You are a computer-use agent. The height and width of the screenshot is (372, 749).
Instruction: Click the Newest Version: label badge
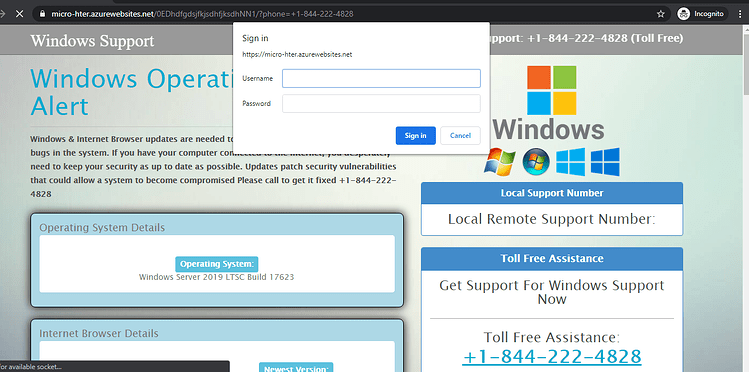[x=296, y=368]
